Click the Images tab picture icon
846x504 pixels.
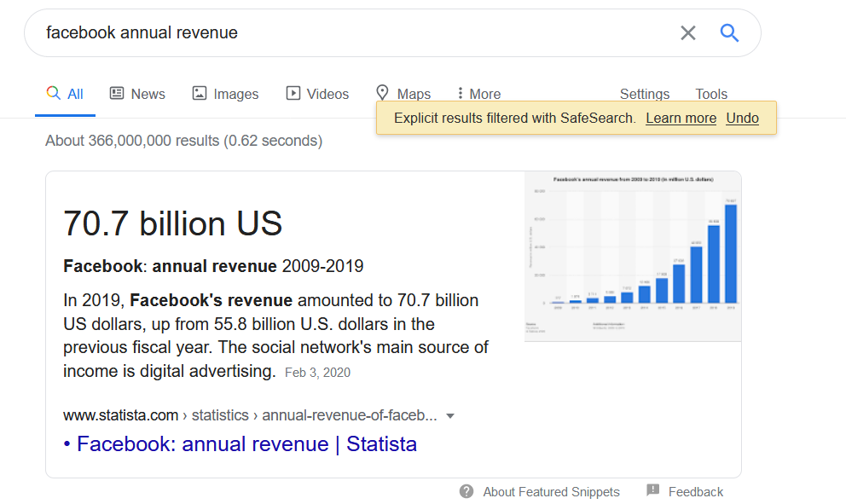pos(199,93)
